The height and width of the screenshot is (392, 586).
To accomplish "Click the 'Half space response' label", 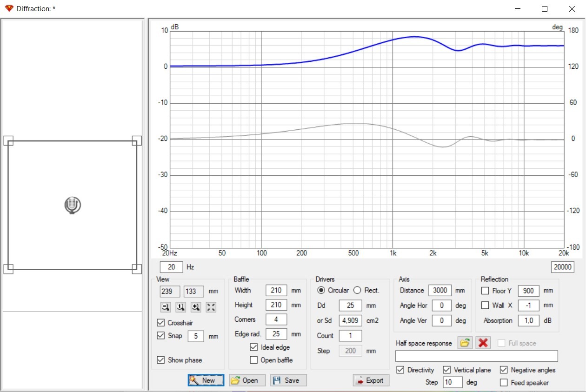I will click(424, 343).
